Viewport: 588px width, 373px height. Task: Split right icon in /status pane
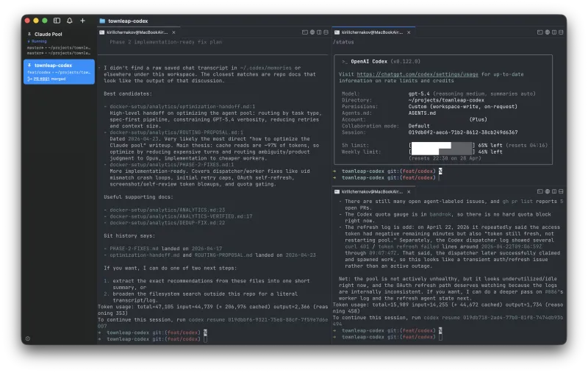pyautogui.click(x=554, y=32)
